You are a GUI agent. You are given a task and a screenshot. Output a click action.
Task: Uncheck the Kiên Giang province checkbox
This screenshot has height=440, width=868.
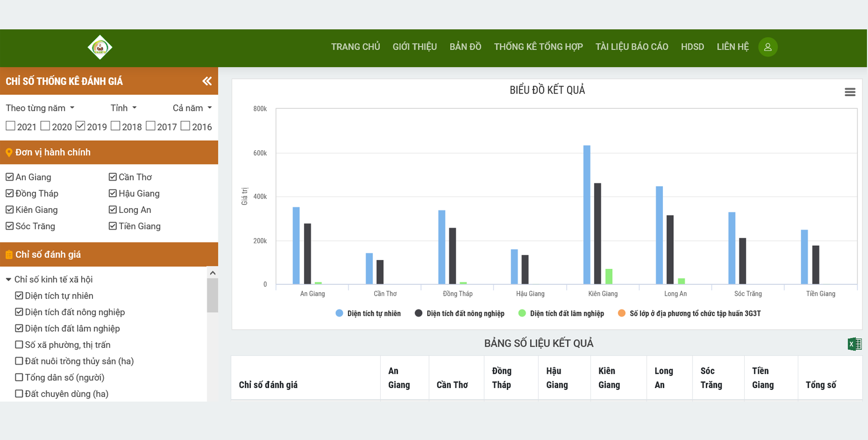[x=10, y=210]
